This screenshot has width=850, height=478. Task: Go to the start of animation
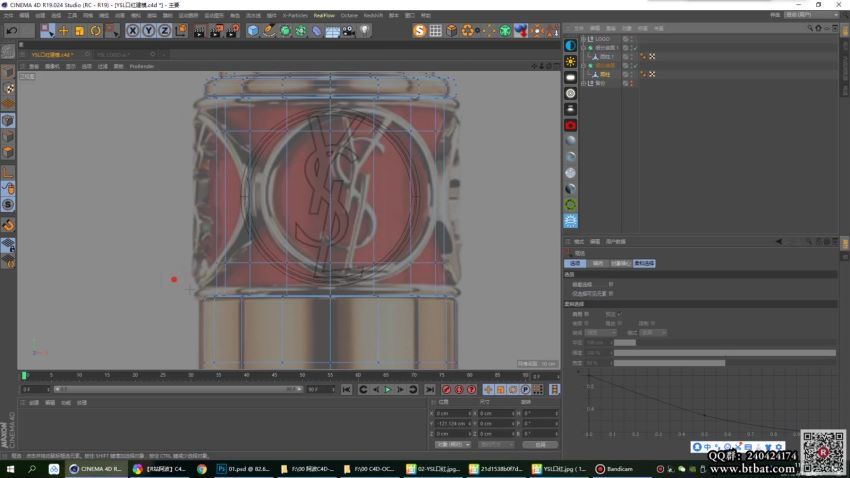tap(346, 390)
